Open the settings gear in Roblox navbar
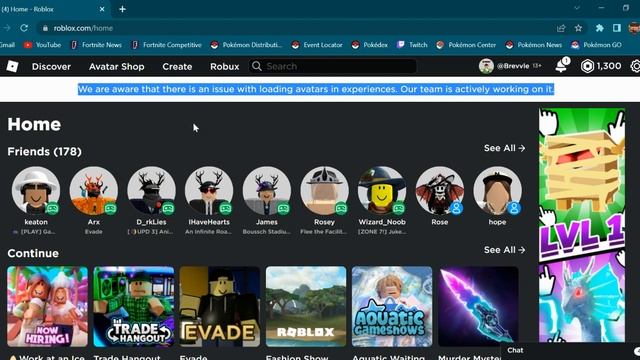 tap(635, 66)
